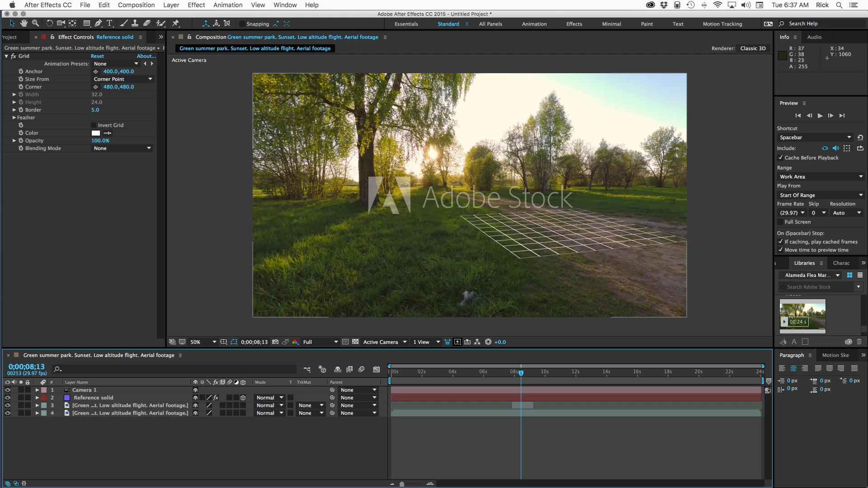Toggle the Snapping checkbox
Image resolution: width=868 pixels, height=488 pixels.
click(242, 24)
